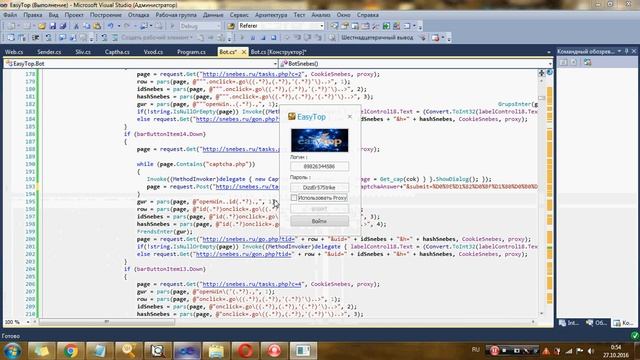The height and width of the screenshot is (360, 640).
Task: Open the Сервис menu
Action: [239, 15]
